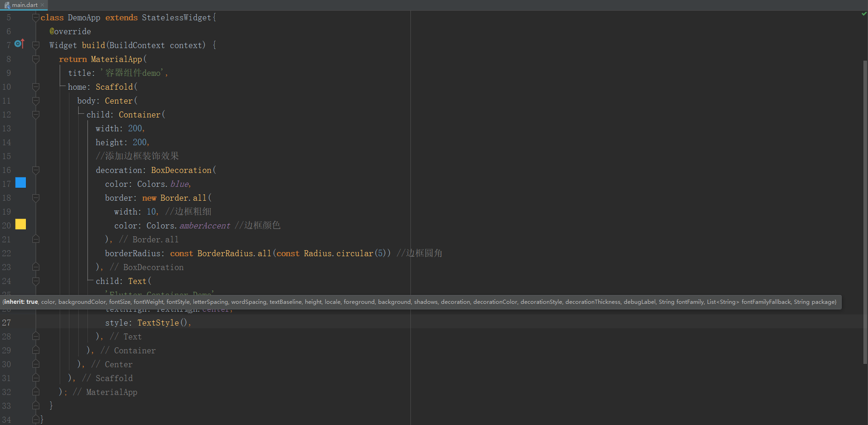Open the blue color swatch on line 17
This screenshot has height=425, width=868.
pos(21,183)
